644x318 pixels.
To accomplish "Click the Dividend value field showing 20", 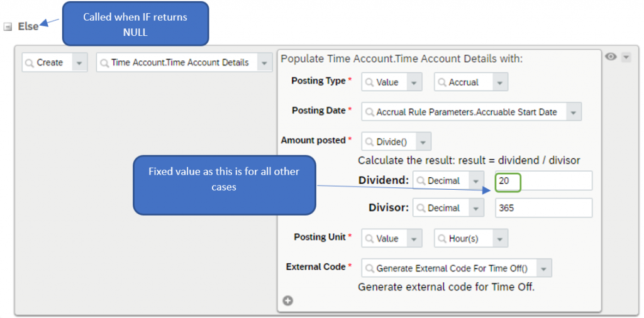I will (543, 181).
